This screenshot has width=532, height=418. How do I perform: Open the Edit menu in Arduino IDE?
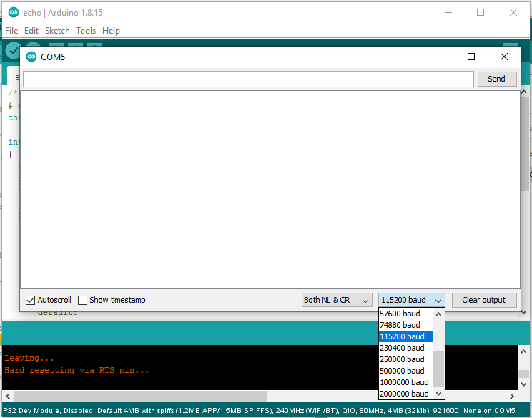pos(31,31)
